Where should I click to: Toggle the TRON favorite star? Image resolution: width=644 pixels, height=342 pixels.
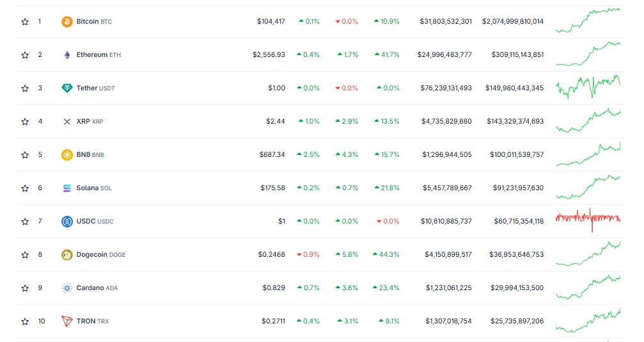point(25,322)
